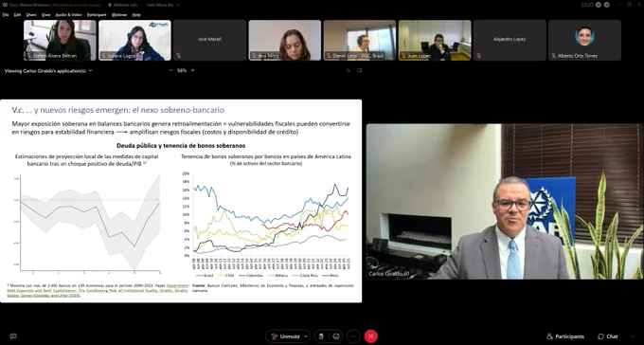This screenshot has height=345, width=644.
Task: Open the Audio & Video menu
Action: tap(68, 15)
